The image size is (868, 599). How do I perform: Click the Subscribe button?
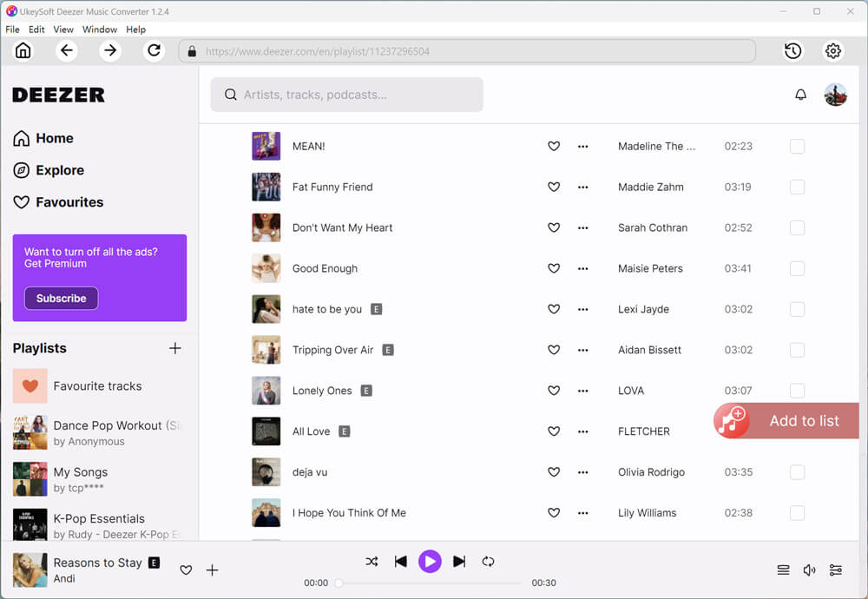(x=61, y=299)
